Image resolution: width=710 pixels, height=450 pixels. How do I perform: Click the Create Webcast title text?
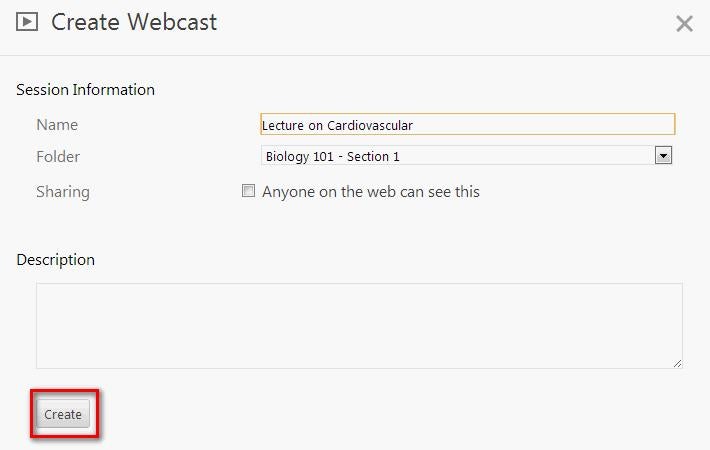point(134,22)
